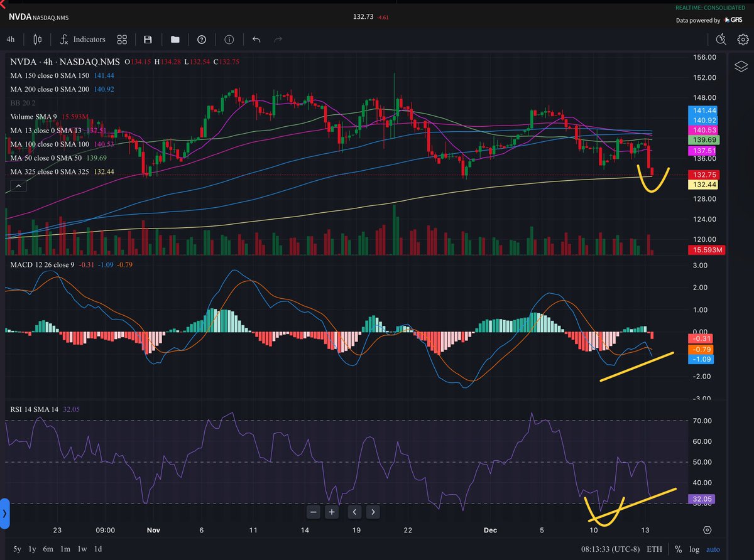This screenshot has width=754, height=560.
Task: Toggle percent scale mode
Action: click(679, 549)
